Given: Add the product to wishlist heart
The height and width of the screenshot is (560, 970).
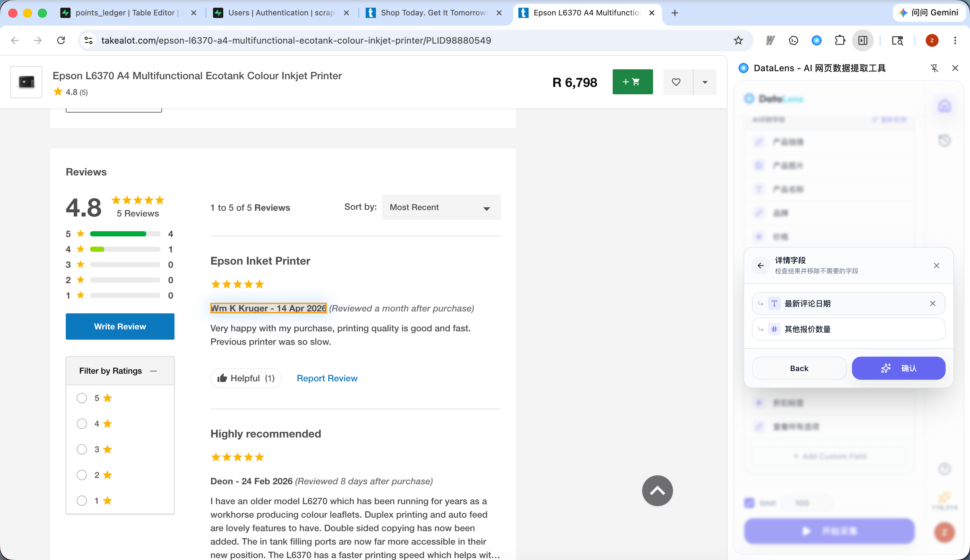Looking at the screenshot, I should (x=676, y=82).
